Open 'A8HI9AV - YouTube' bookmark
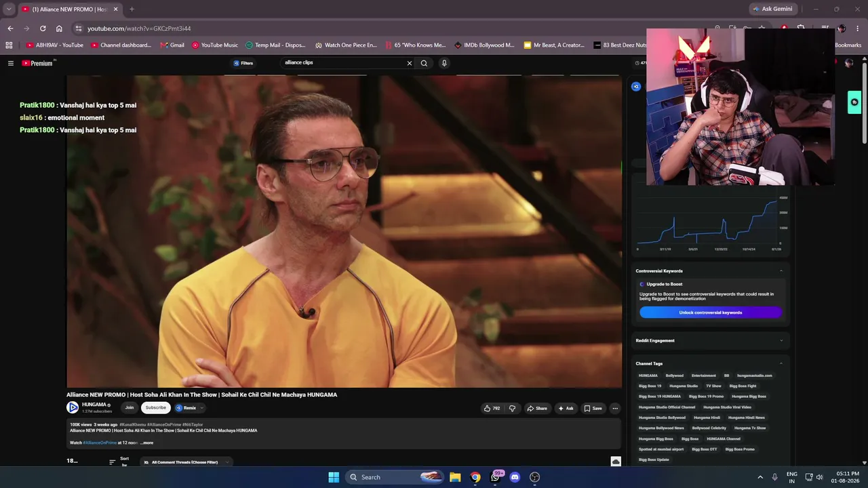The width and height of the screenshot is (868, 488). click(54, 45)
